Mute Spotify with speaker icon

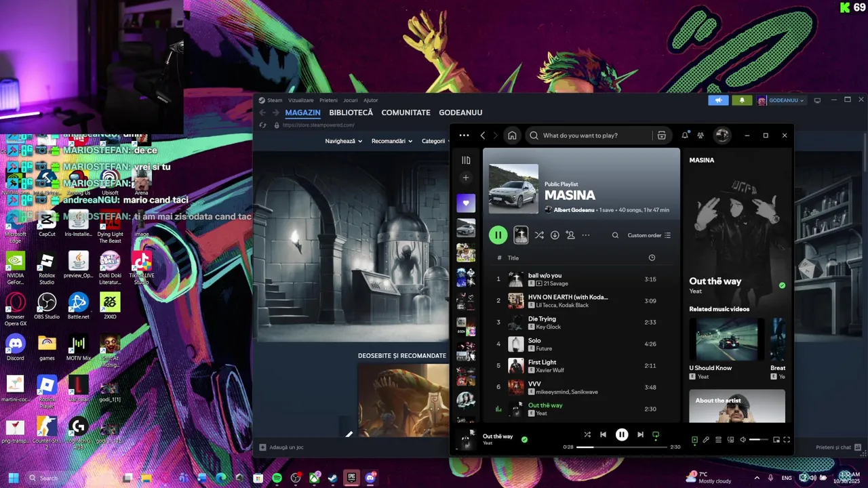(743, 440)
